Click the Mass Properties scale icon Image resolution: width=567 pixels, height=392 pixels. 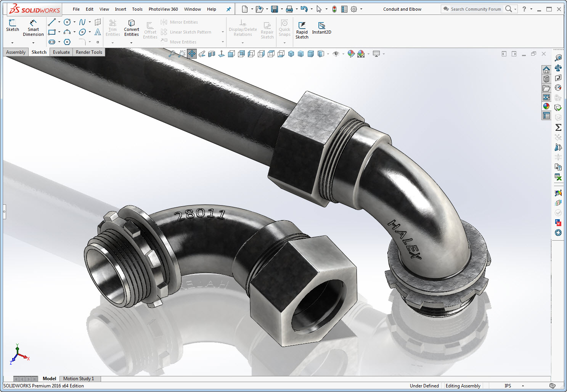click(558, 68)
